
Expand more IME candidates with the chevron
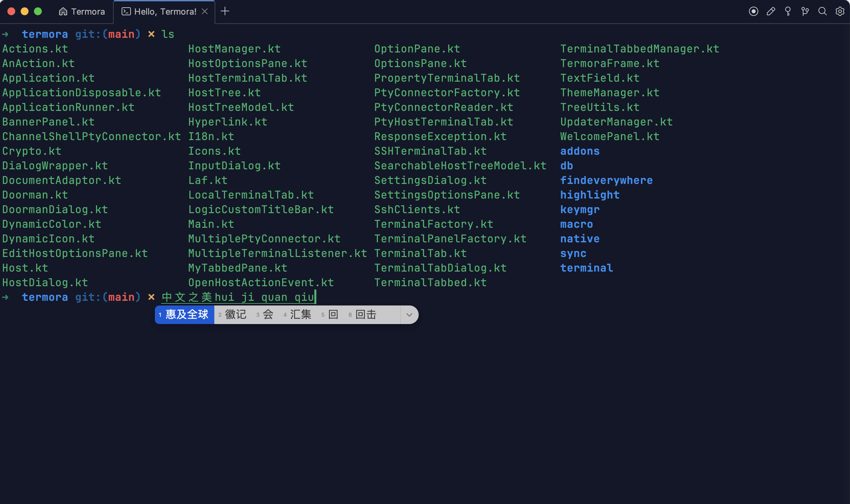coord(409,315)
